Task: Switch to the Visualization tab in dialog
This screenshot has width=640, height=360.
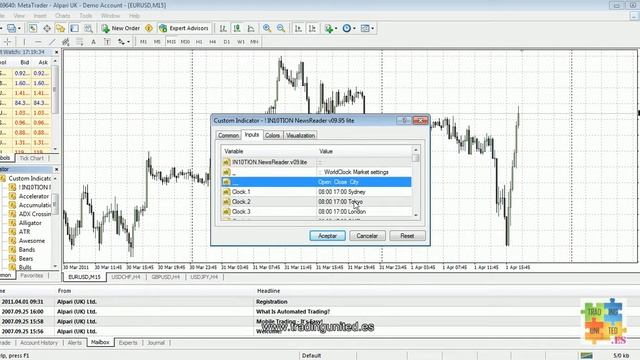Action: click(x=300, y=135)
